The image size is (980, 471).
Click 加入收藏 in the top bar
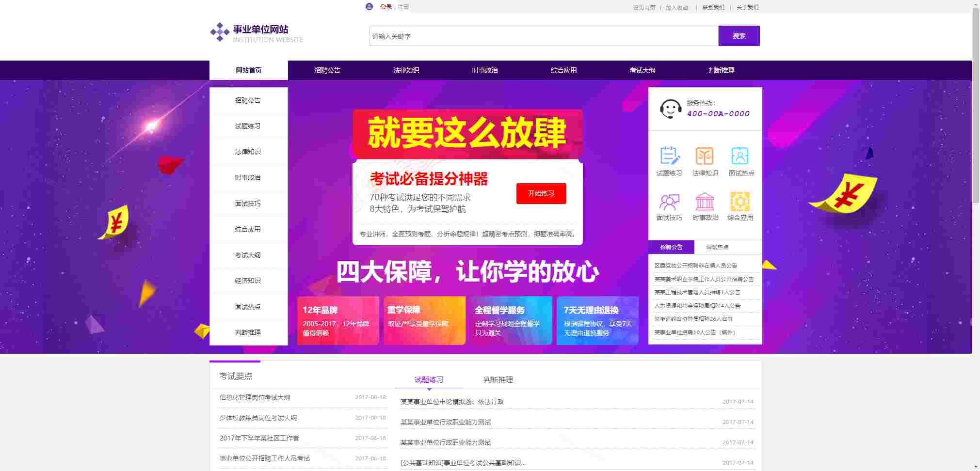point(677,7)
